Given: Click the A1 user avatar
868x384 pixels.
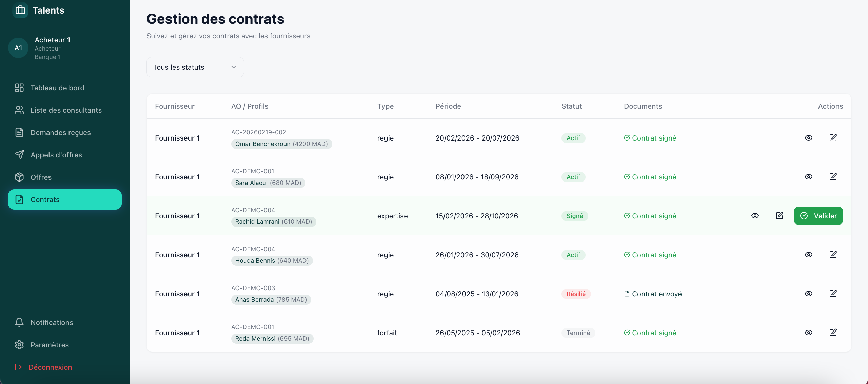Looking at the screenshot, I should (x=18, y=48).
